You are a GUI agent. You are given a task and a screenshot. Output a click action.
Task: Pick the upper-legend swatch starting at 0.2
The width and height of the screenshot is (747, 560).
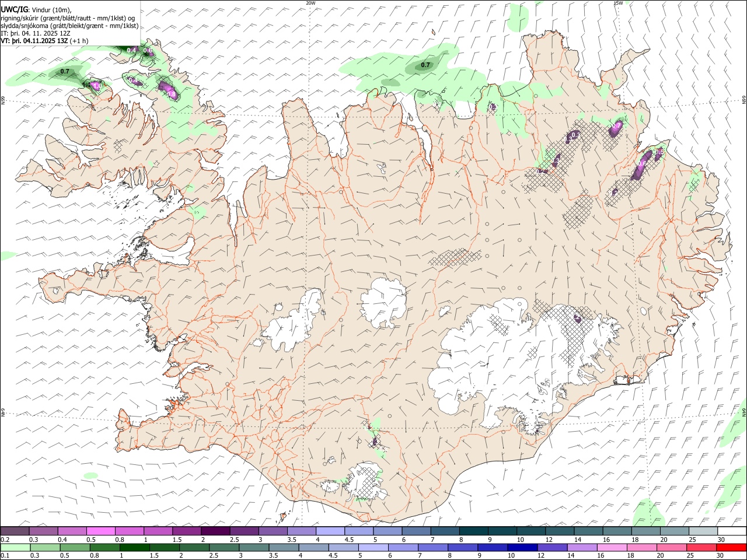[15, 531]
